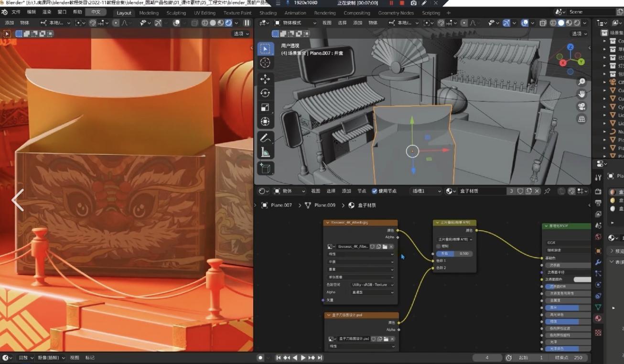The width and height of the screenshot is (624, 364).
Task: Toggle the X-ray display button
Action: 543,23
